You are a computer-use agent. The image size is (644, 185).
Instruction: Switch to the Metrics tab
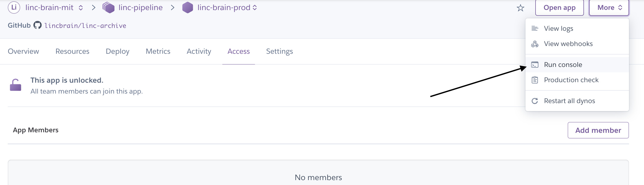pyautogui.click(x=158, y=51)
